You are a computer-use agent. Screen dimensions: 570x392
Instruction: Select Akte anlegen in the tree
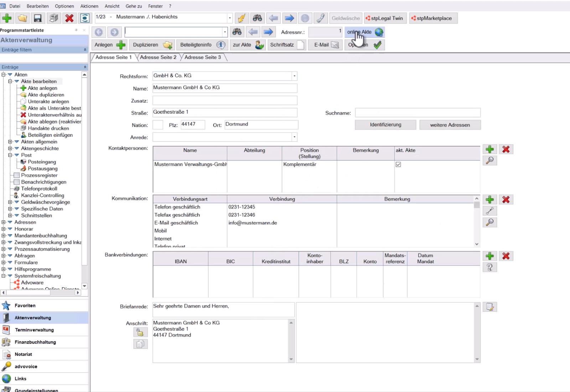coord(42,88)
